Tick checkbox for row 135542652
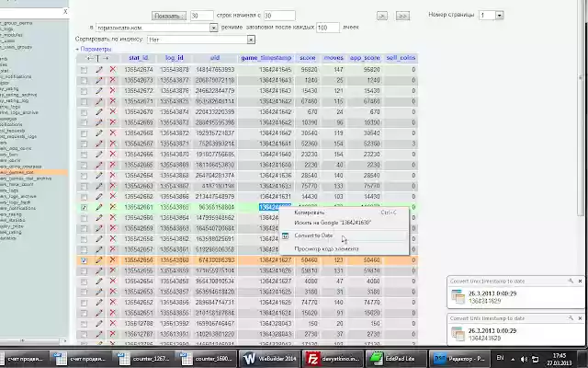The height and width of the screenshot is (368, 588). click(x=84, y=303)
